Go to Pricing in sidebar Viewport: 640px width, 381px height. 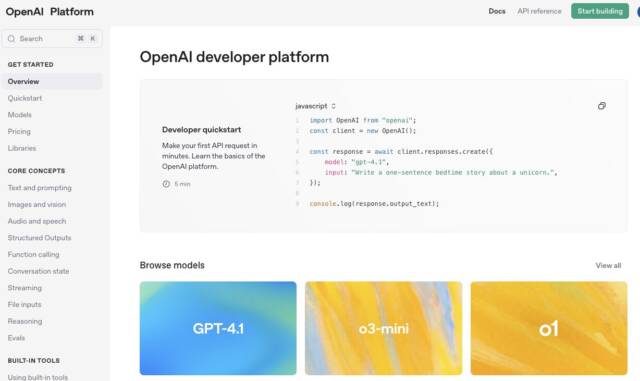19,131
